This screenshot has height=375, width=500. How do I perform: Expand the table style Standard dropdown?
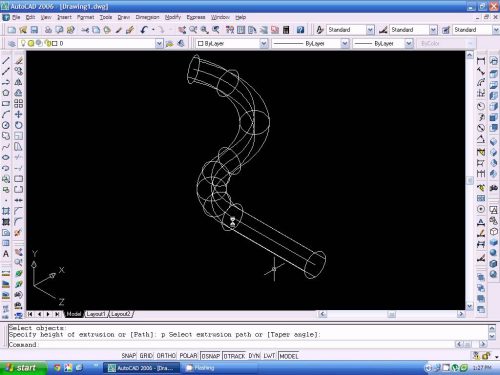coord(496,30)
